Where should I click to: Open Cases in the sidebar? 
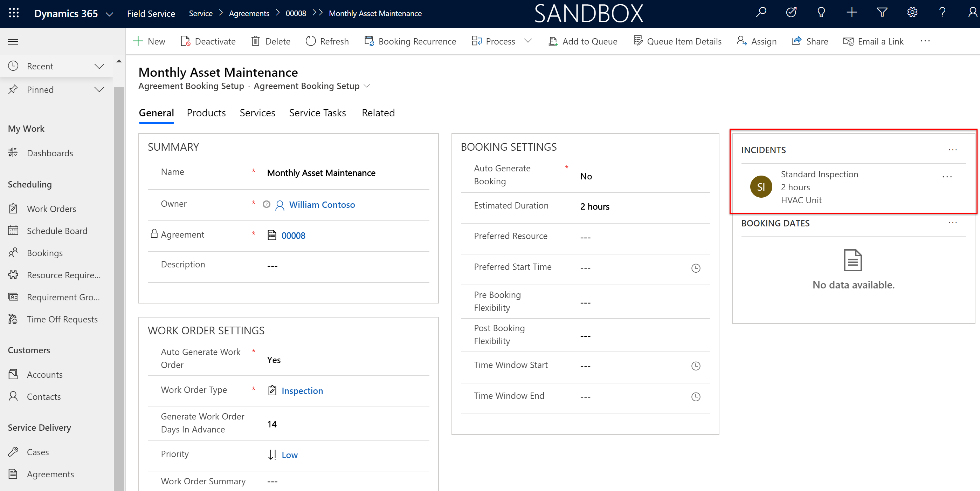pyautogui.click(x=38, y=452)
